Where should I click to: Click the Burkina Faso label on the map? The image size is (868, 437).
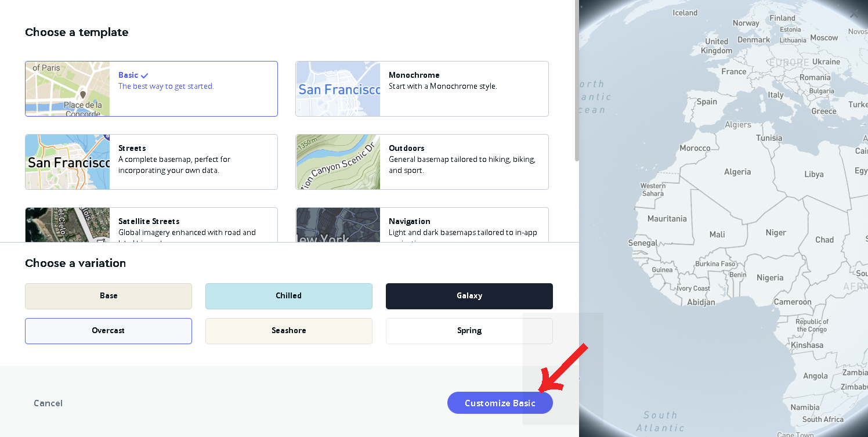click(715, 264)
